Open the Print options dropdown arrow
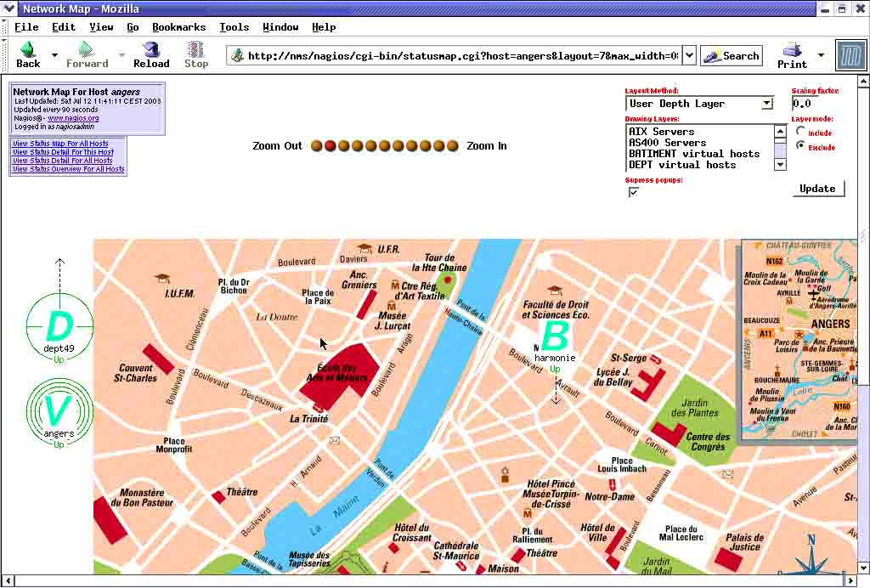This screenshot has height=588, width=870. [x=821, y=55]
